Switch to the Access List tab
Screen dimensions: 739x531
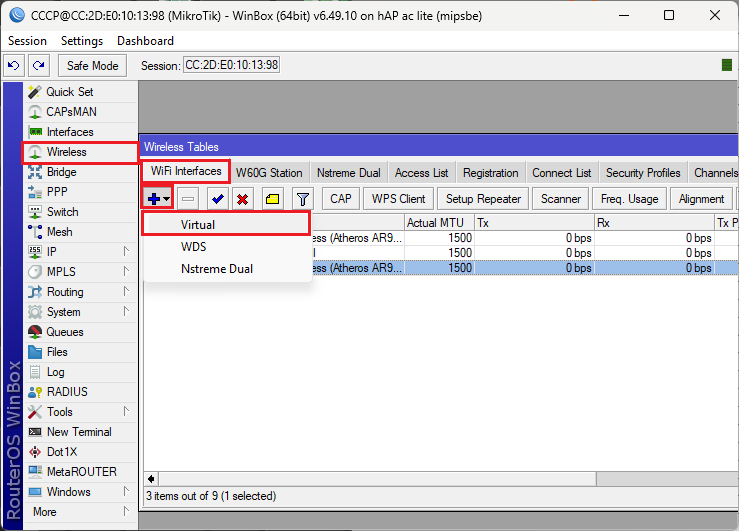(x=421, y=173)
